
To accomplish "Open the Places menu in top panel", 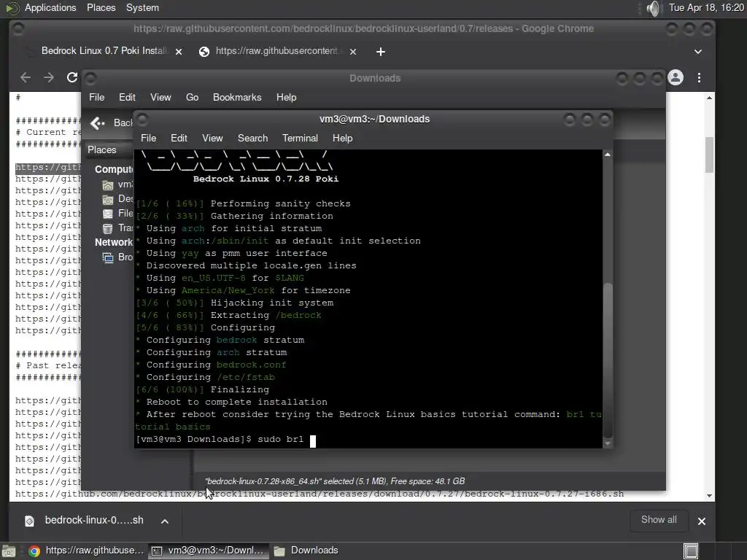I will 101,7.
